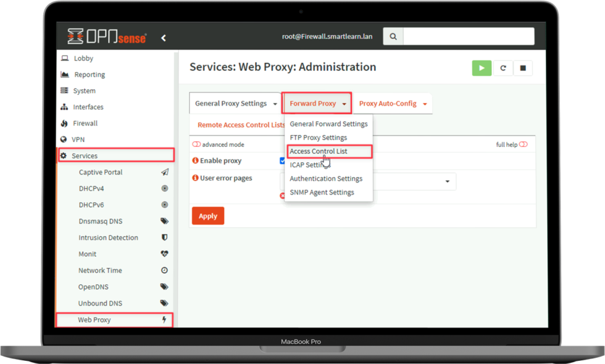Apply the proxy configuration changes
The width and height of the screenshot is (605, 364).
207,216
